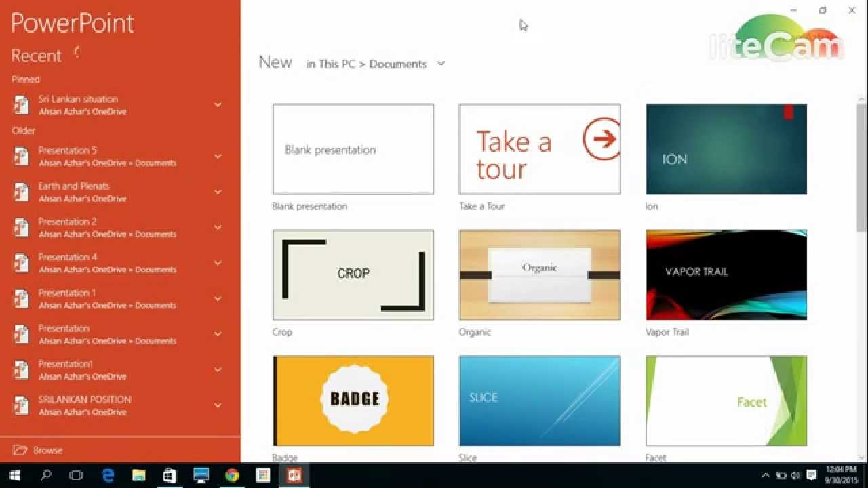Click the Presentation 1 file icon
This screenshot has height=488, width=868.
click(x=22, y=299)
